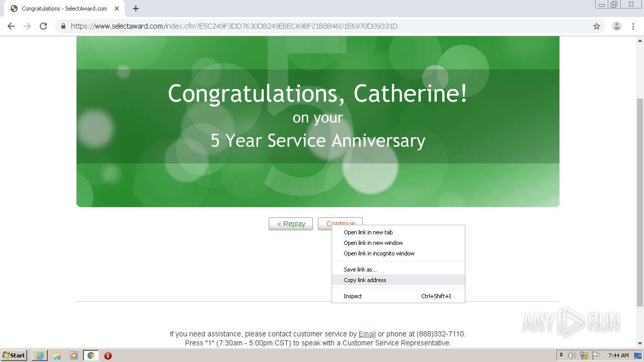Viewport: 644px width, 362px height.
Task: Replay the anniversary animation
Action: point(291,224)
